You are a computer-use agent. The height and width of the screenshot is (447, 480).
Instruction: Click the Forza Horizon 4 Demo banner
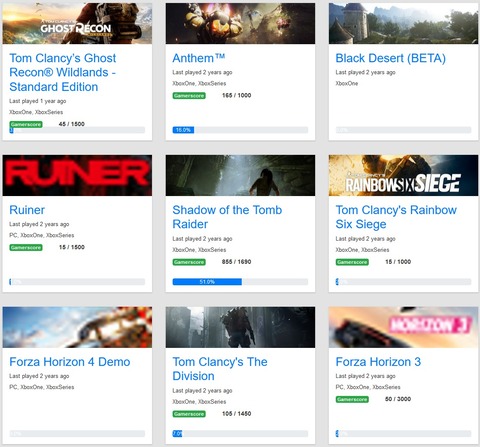pyautogui.click(x=77, y=327)
